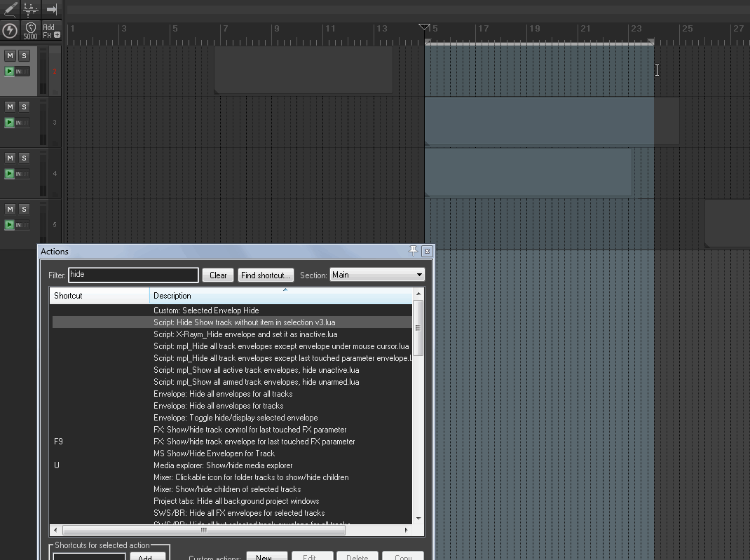
Task: Click the New custom action button
Action: pyautogui.click(x=266, y=556)
